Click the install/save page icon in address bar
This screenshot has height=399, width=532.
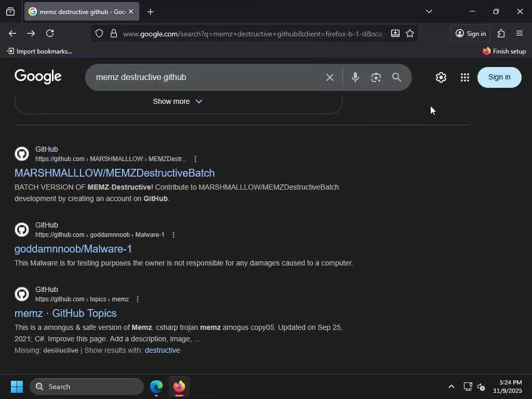395,33
